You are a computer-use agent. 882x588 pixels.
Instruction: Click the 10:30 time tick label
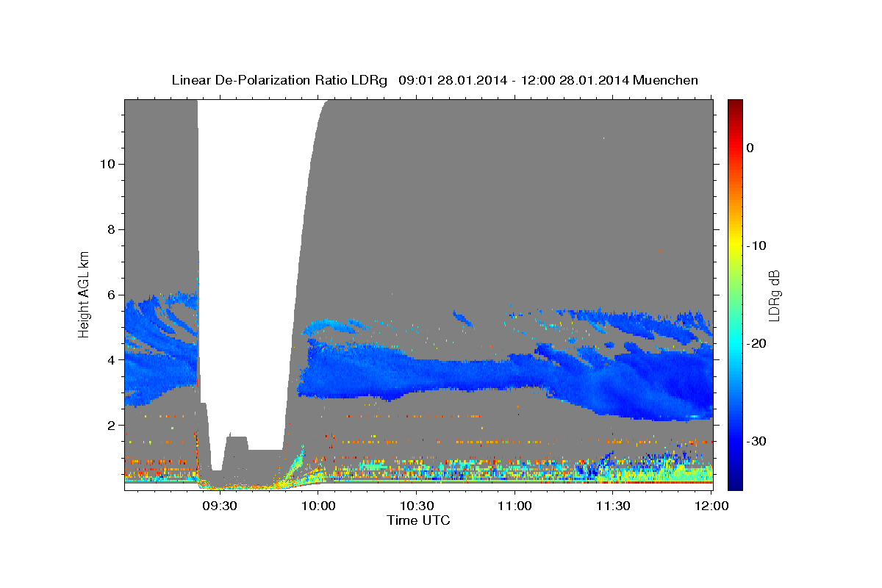click(416, 506)
